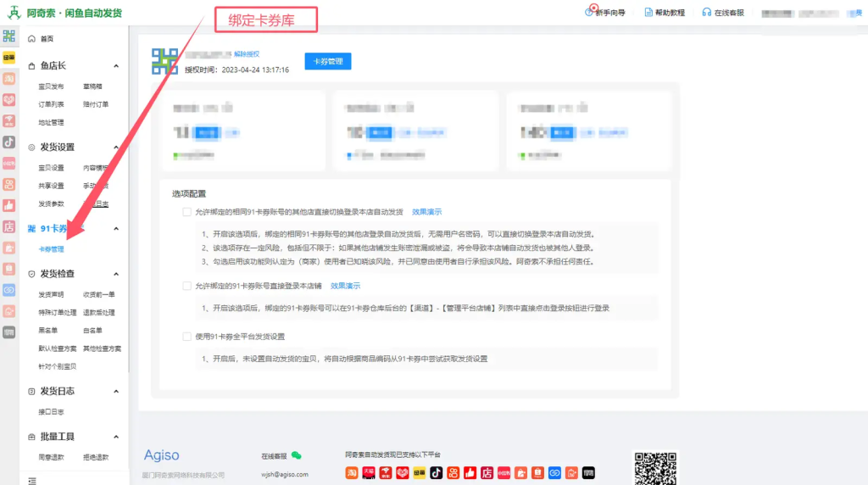Collapse the 发货检查 menu section

pos(116,274)
